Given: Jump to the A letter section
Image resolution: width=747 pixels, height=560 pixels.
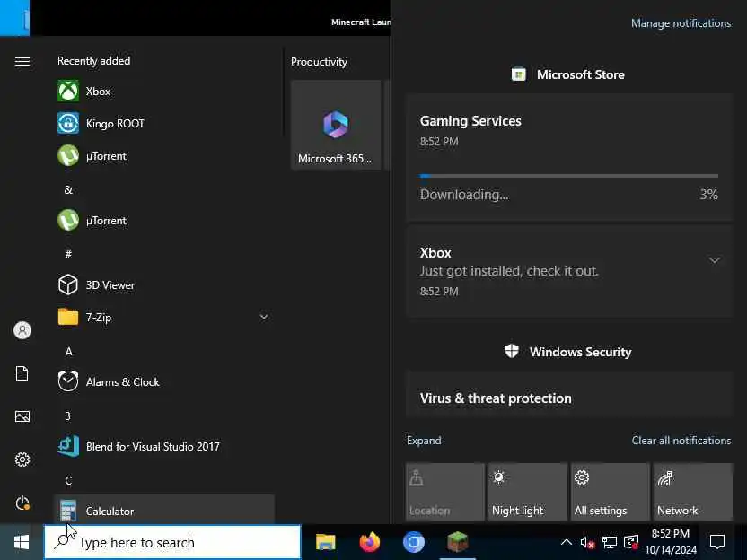Looking at the screenshot, I should tap(68, 352).
